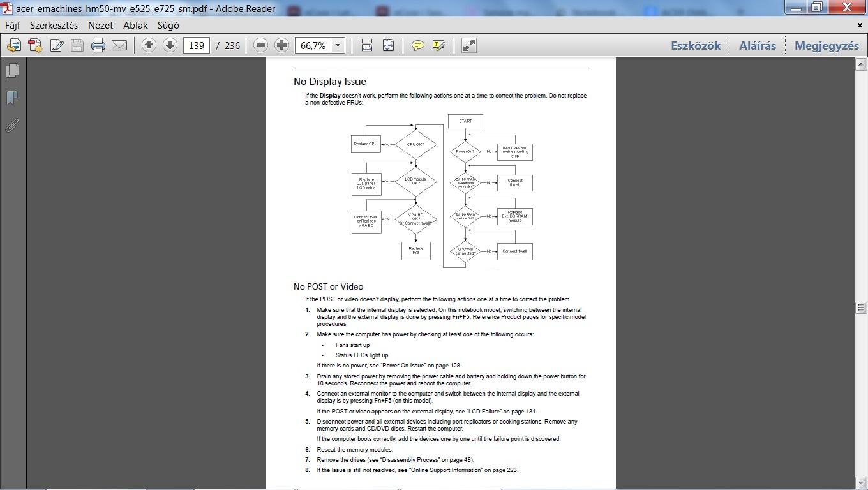Minimize the Adobe Reader window

click(796, 8)
